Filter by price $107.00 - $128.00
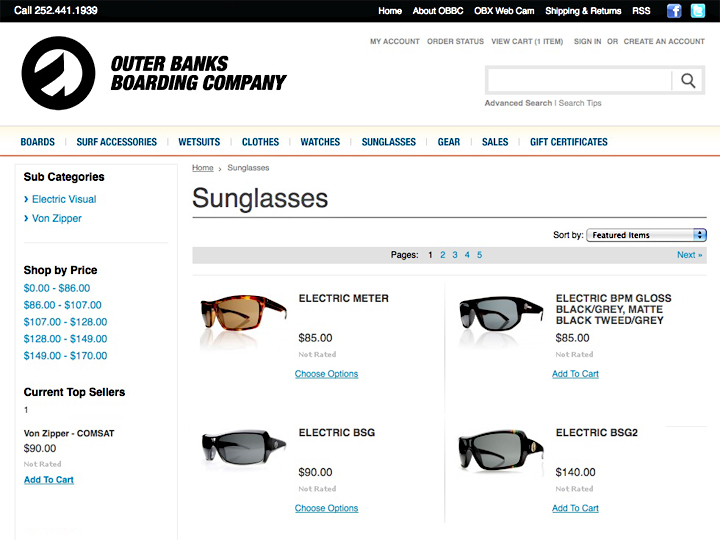Image resolution: width=720 pixels, height=540 pixels. tap(65, 322)
